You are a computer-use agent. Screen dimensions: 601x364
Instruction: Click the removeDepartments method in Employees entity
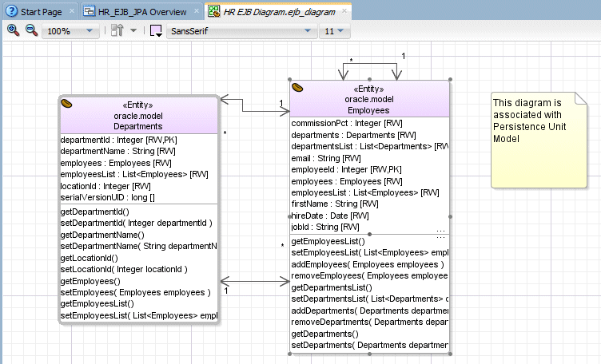(x=369, y=322)
